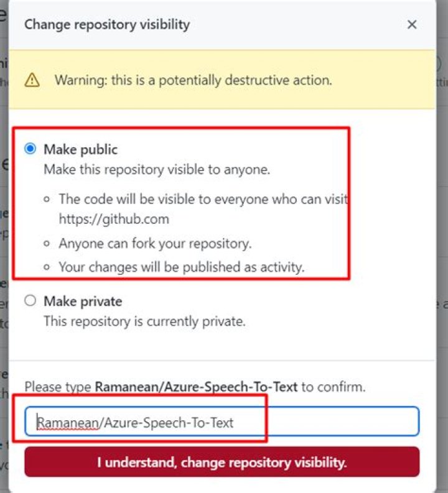Click The code will be visible line
This screenshot has height=493, width=448.
point(203,199)
